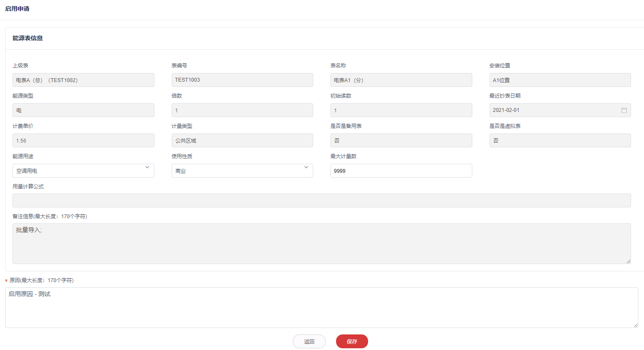Click the 计量类型 field 公共区域
Image resolution: width=644 pixels, height=350 pixels.
pos(242,140)
